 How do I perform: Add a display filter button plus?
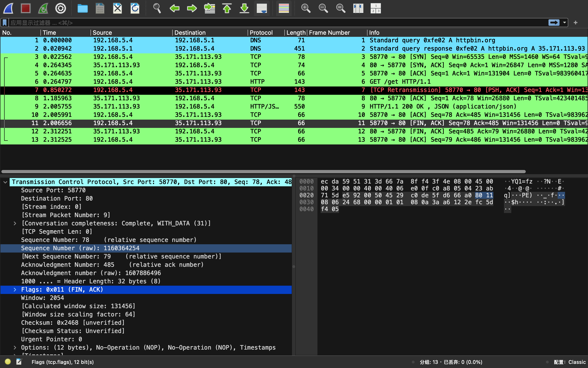tap(576, 23)
